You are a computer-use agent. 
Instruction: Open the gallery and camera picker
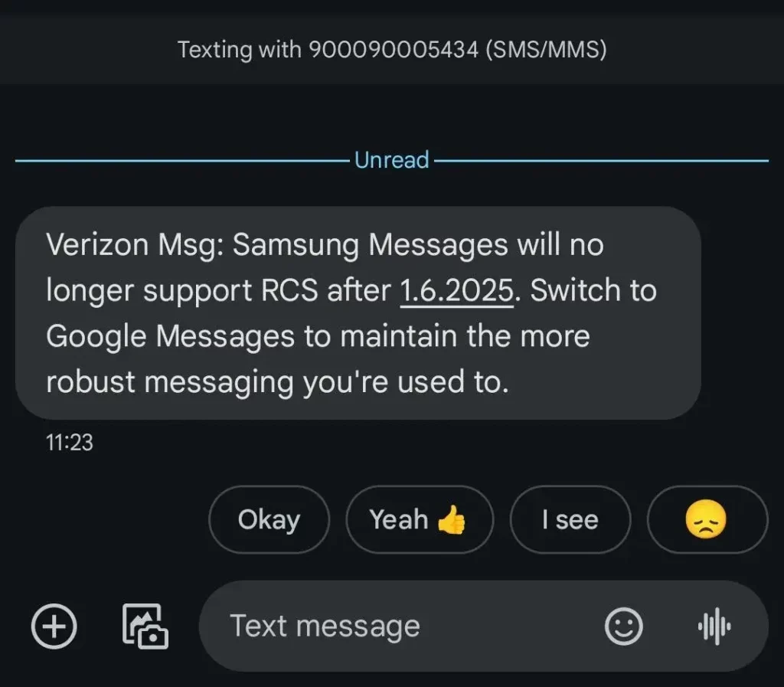click(145, 626)
